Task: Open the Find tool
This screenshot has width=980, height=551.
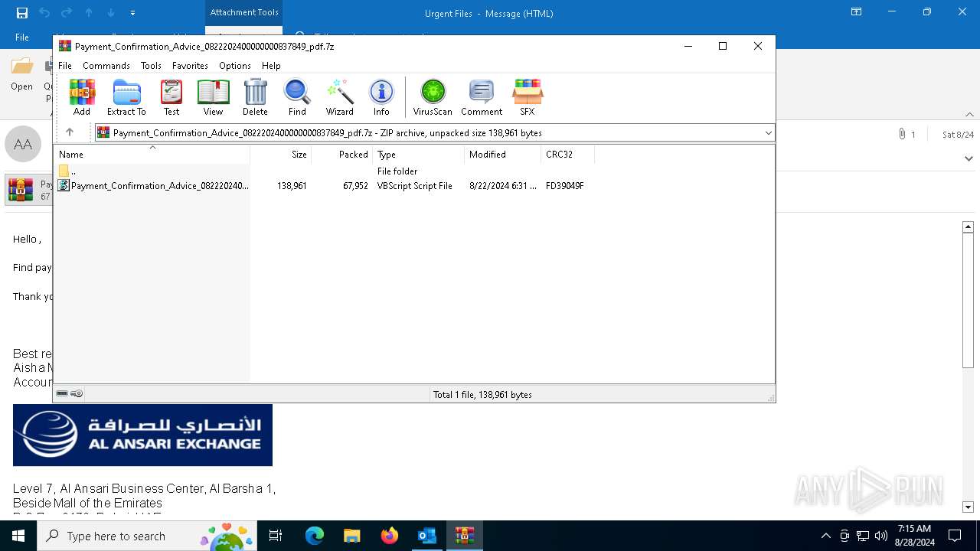Action: pyautogui.click(x=297, y=97)
